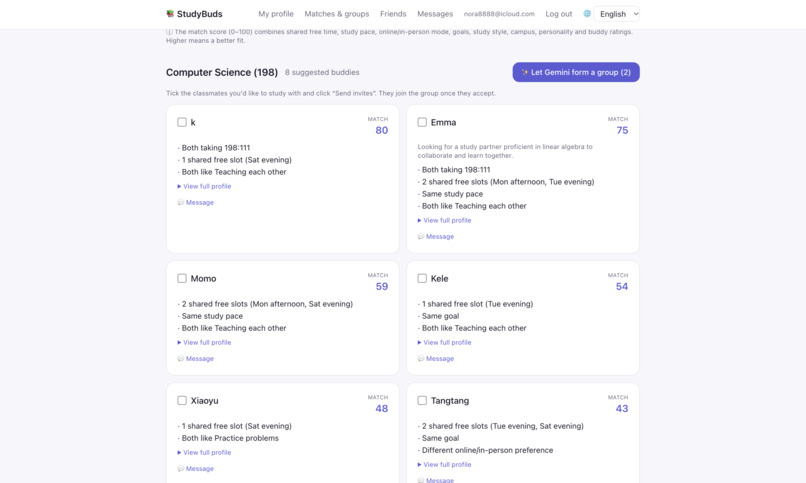The image size is (806, 483).
Task: Click the globe language icon
Action: 587,14
